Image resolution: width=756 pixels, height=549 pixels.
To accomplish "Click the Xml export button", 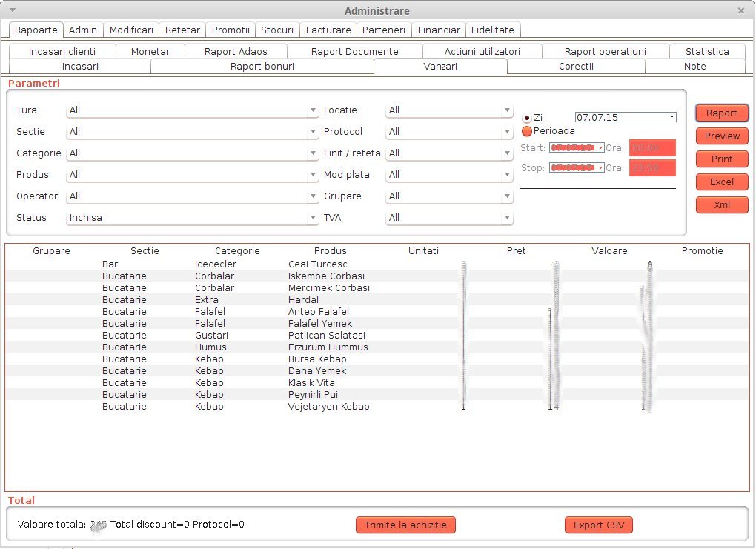I will (x=722, y=204).
